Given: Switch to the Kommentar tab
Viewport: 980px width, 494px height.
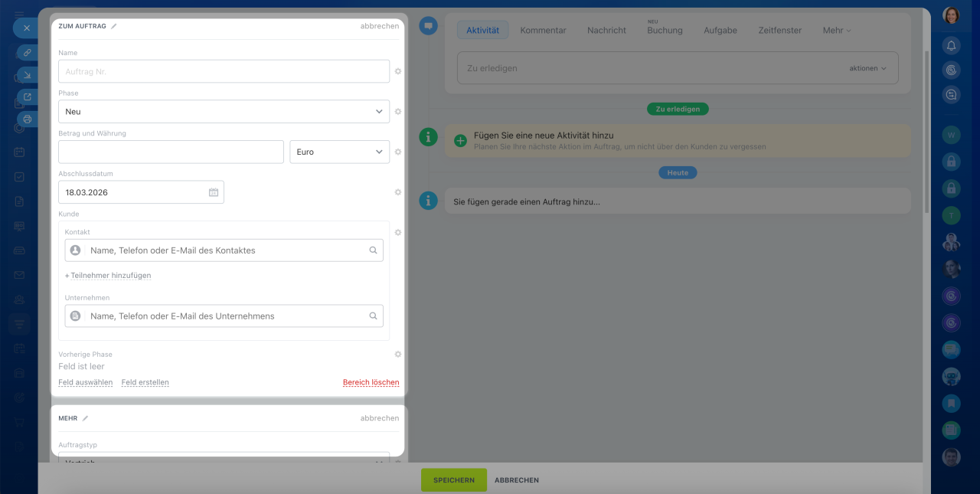Looking at the screenshot, I should (x=543, y=30).
